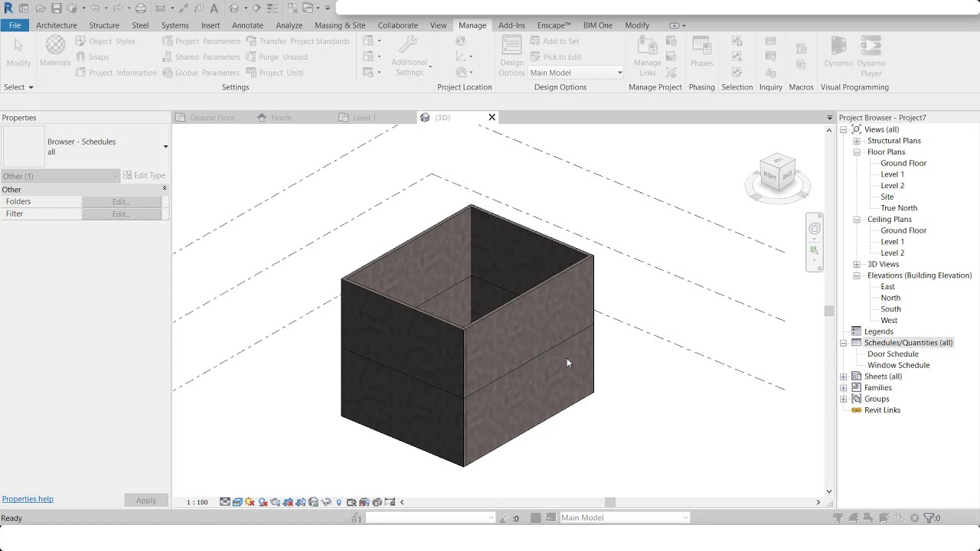Screen dimensions: 980x551
Task: Open the Site floor plan
Action: 887,197
